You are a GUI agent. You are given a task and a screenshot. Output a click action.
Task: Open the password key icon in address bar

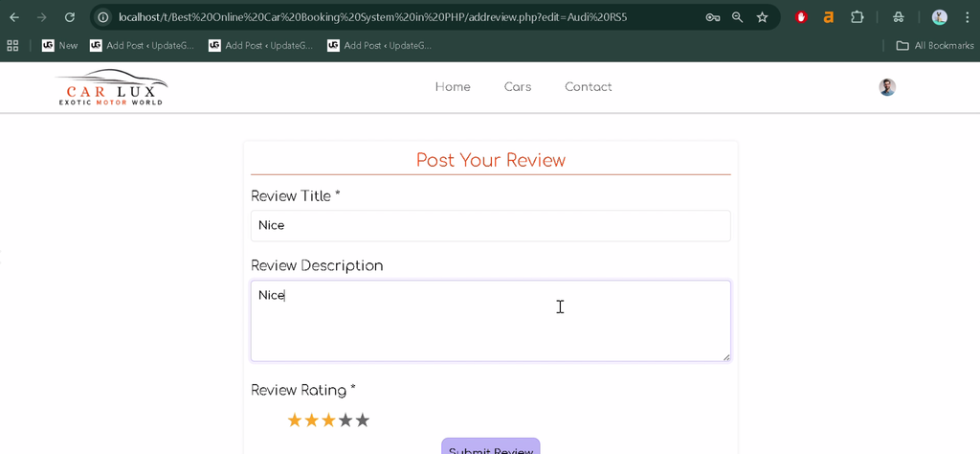point(712,17)
